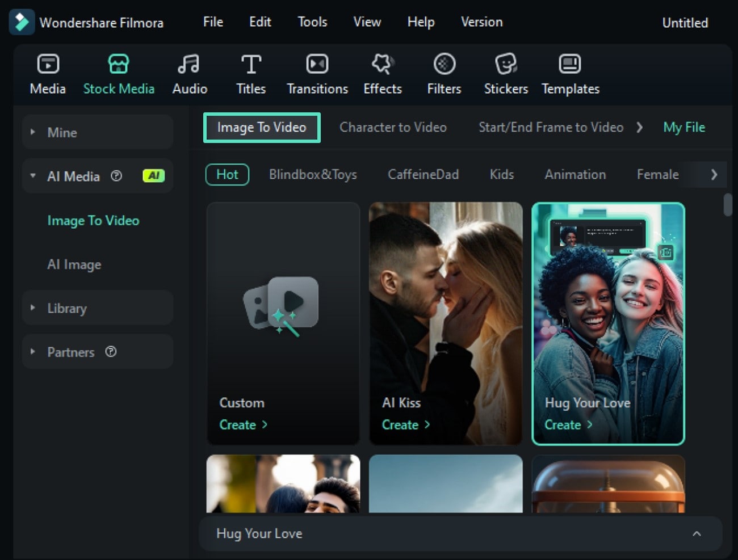Open the Media panel icon
The height and width of the screenshot is (560, 738).
pos(48,64)
